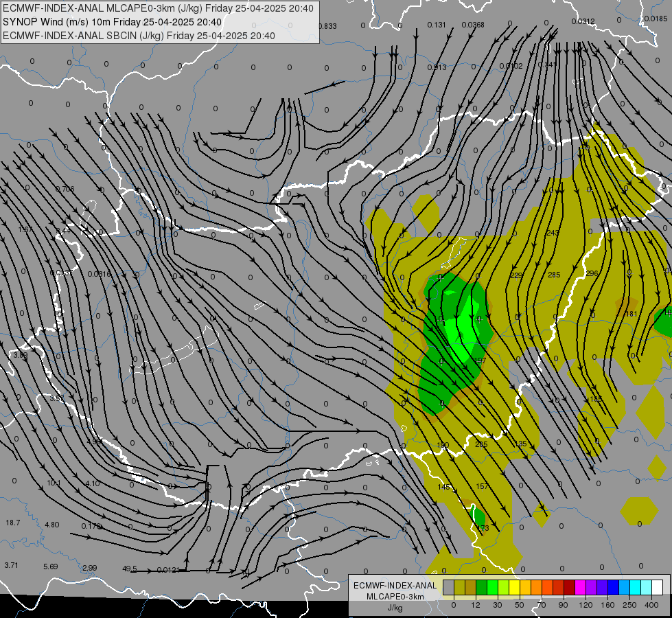Select the dark red legend swatch
The image size is (672, 618).
click(569, 587)
